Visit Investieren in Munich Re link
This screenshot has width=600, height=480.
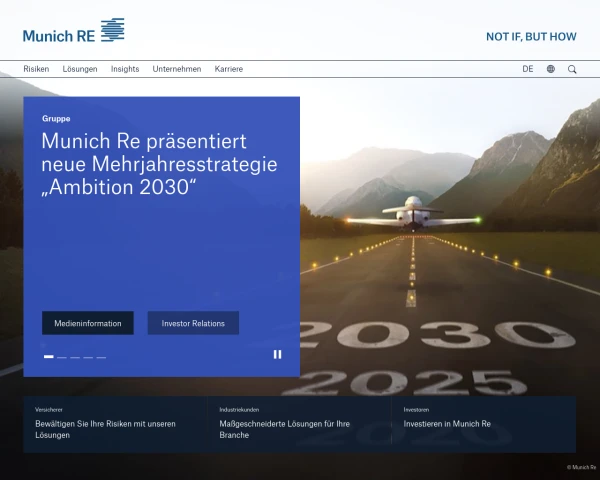pos(447,424)
